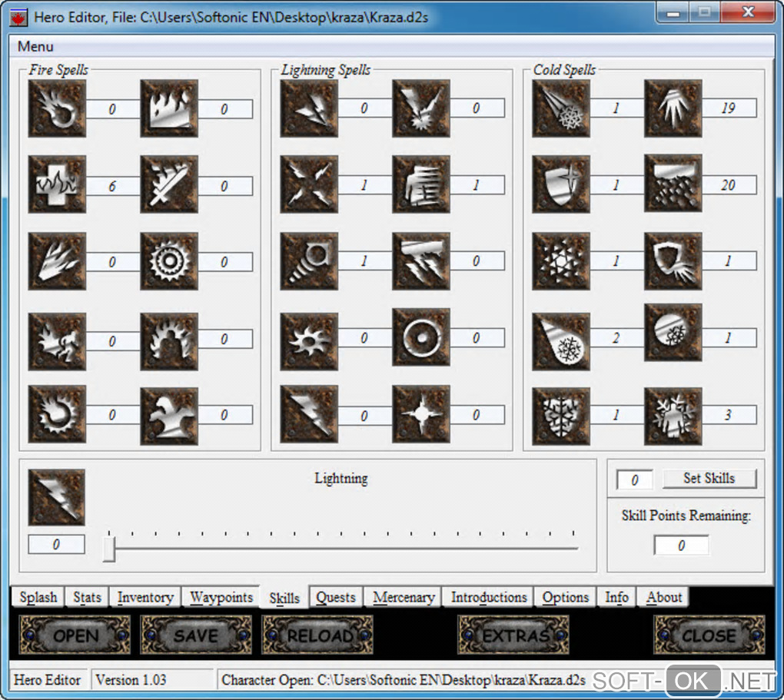Click the Glacial Spike icon with value 19
This screenshot has width=784, height=700.
pyautogui.click(x=673, y=108)
